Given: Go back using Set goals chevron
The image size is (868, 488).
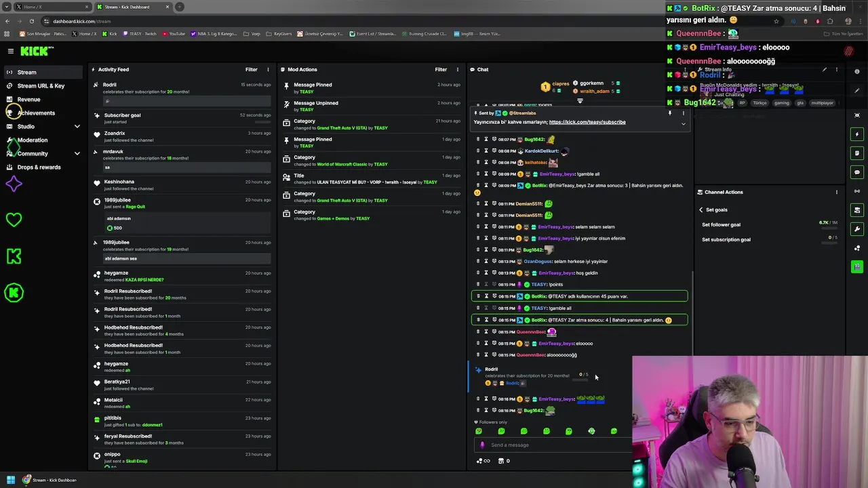Looking at the screenshot, I should click(x=701, y=210).
